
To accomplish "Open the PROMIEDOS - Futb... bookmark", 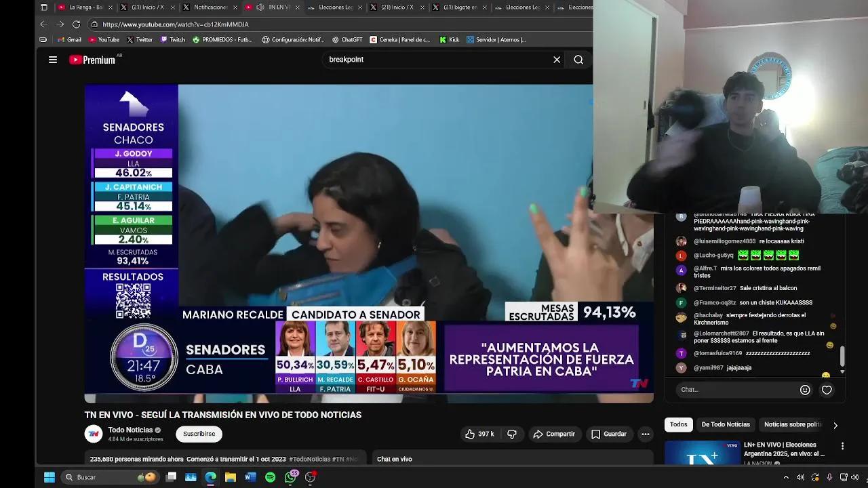I will (x=222, y=40).
